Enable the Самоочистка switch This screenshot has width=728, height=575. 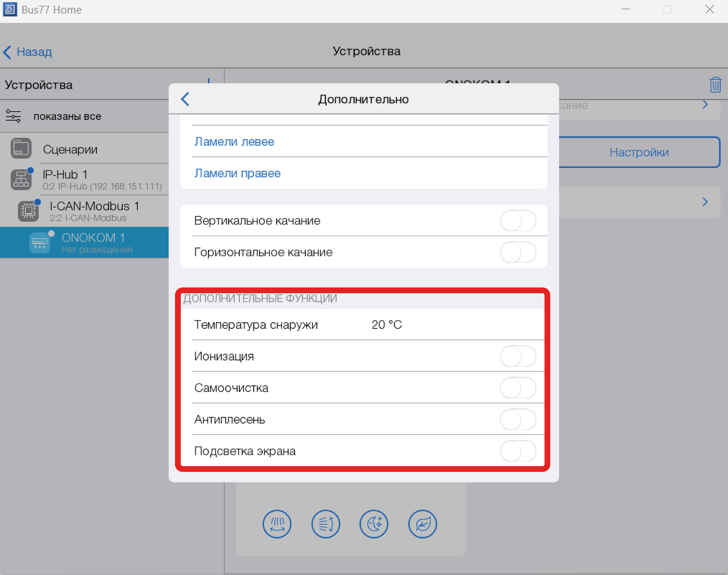pyautogui.click(x=517, y=388)
